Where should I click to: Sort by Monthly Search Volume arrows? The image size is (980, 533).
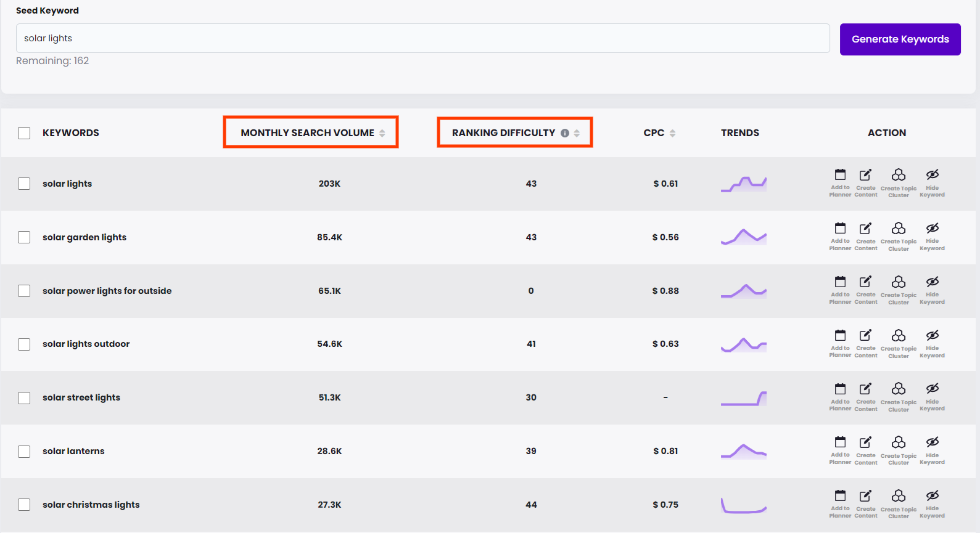pos(382,133)
